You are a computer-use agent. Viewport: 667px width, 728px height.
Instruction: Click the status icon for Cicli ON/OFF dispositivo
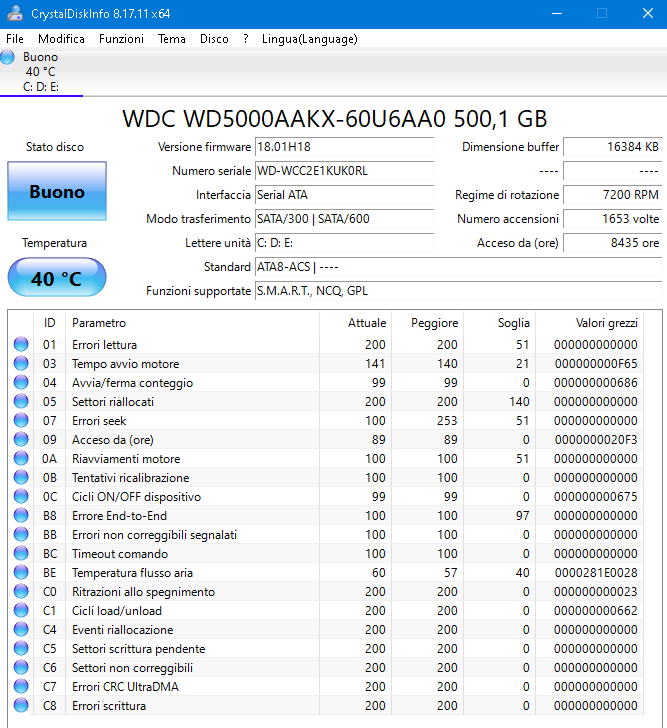click(21, 496)
